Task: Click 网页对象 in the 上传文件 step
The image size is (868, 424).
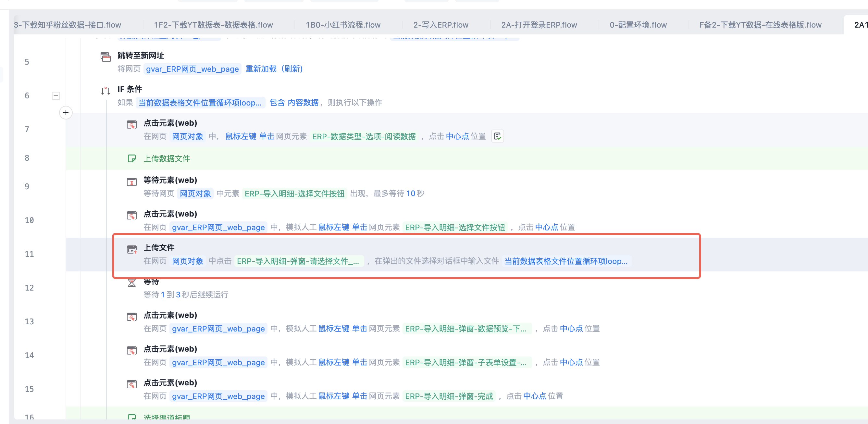Action: pyautogui.click(x=188, y=261)
